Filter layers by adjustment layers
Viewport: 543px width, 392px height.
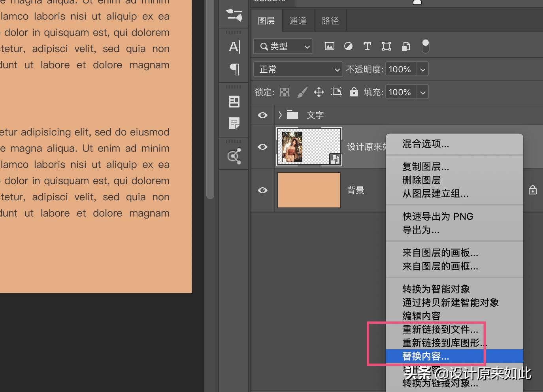coord(348,46)
